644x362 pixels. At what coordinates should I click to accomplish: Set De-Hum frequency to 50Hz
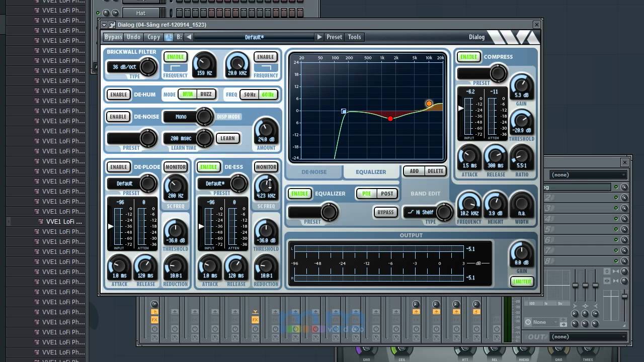coord(250,95)
